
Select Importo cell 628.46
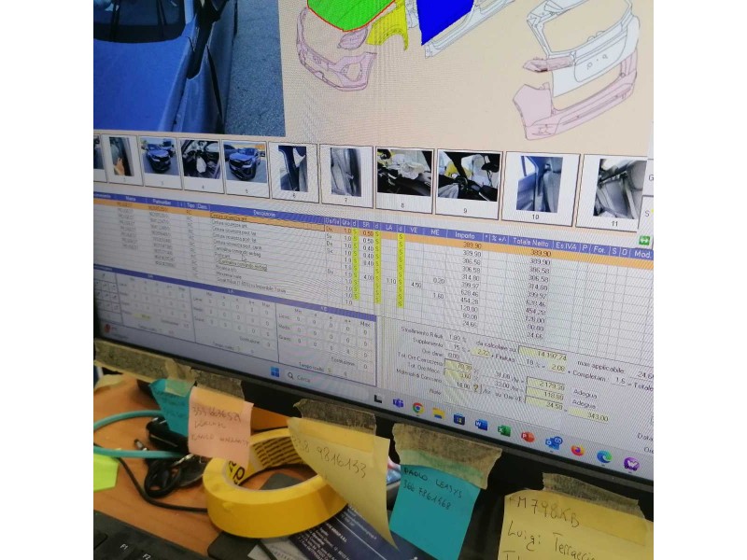(470, 293)
